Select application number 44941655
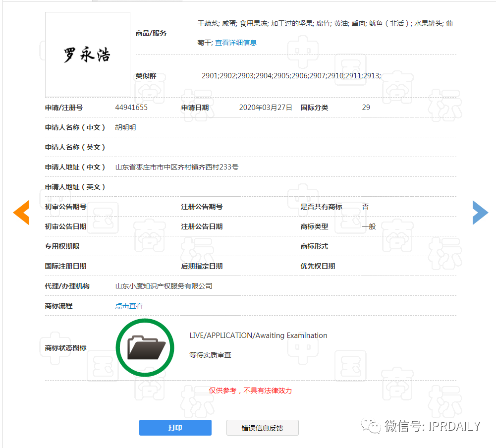Viewport: 496px width, 448px height. (x=131, y=108)
